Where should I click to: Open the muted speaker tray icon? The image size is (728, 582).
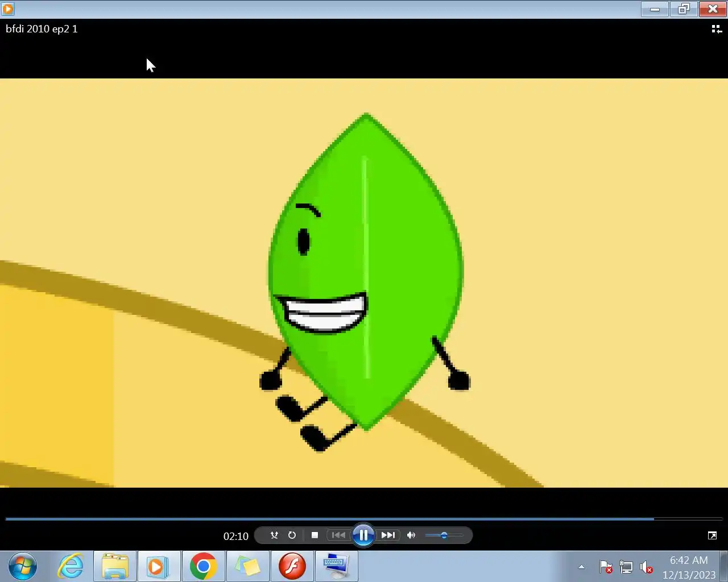pyautogui.click(x=646, y=567)
